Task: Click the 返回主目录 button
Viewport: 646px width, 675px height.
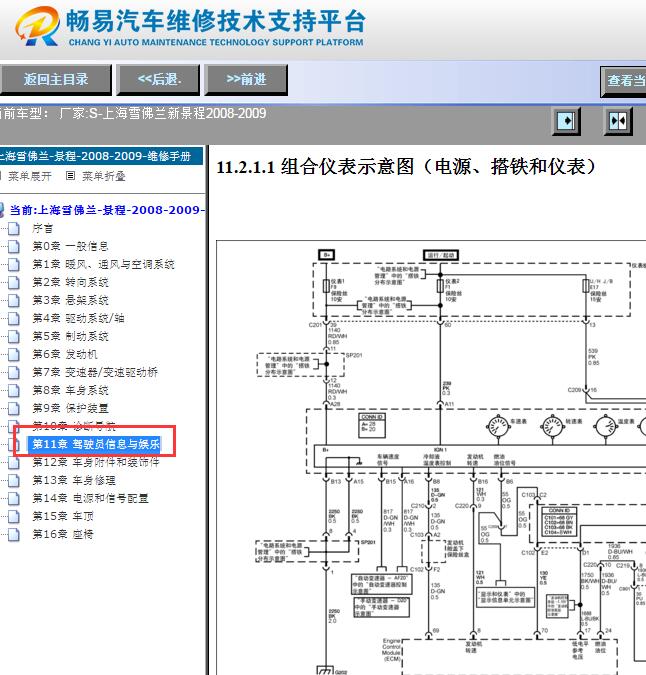Action: pyautogui.click(x=55, y=80)
